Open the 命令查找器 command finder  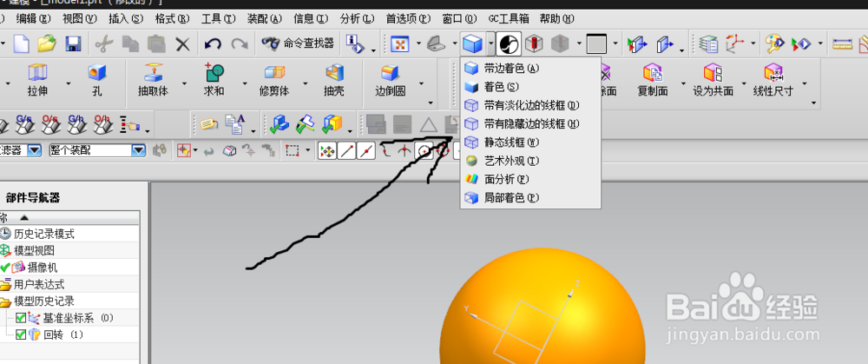point(298,43)
